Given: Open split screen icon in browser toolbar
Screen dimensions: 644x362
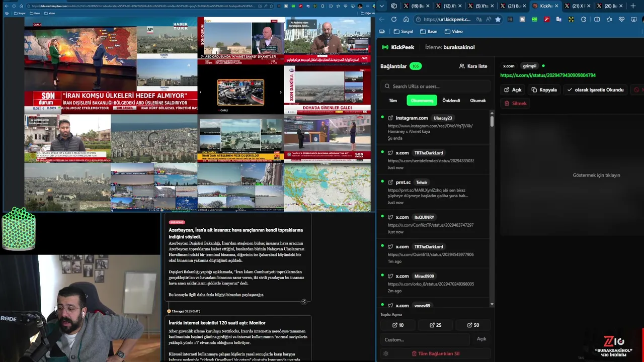Looking at the screenshot, I should (x=597, y=19).
